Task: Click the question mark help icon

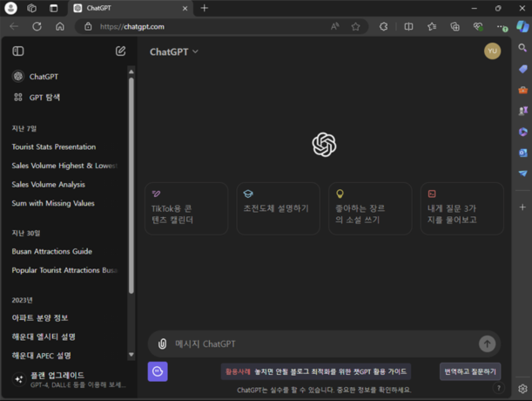Action: [x=498, y=388]
